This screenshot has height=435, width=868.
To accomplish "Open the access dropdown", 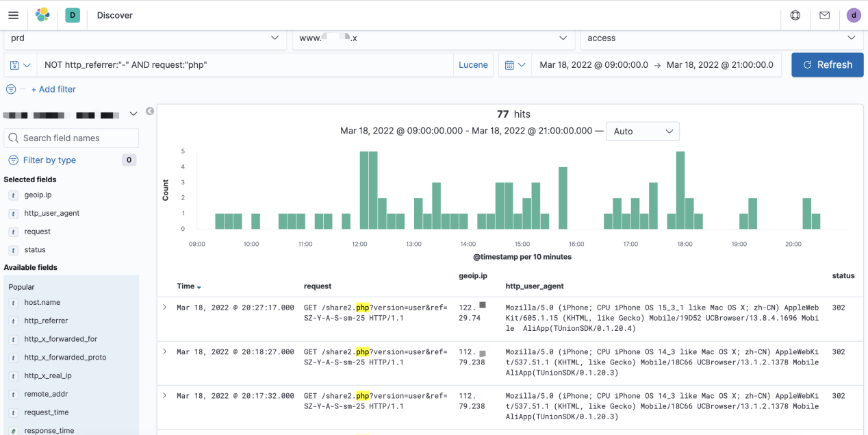I will coord(721,38).
